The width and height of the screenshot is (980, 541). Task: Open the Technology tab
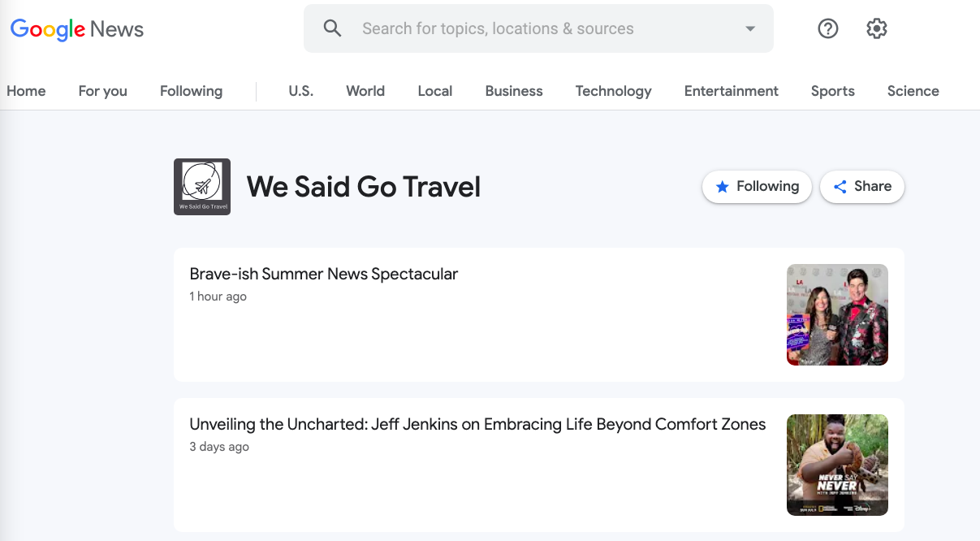tap(614, 91)
